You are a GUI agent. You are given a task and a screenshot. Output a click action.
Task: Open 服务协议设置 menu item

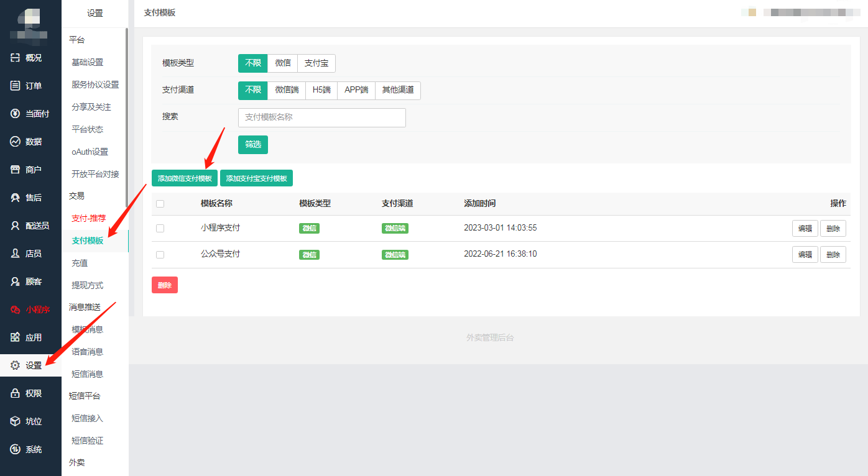point(95,85)
